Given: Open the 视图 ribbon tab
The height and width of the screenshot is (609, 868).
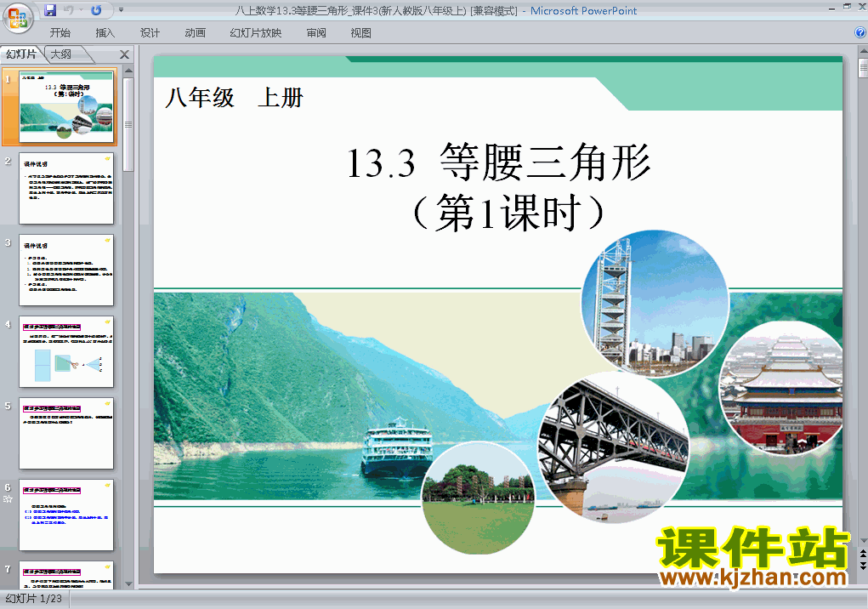Looking at the screenshot, I should tap(361, 32).
